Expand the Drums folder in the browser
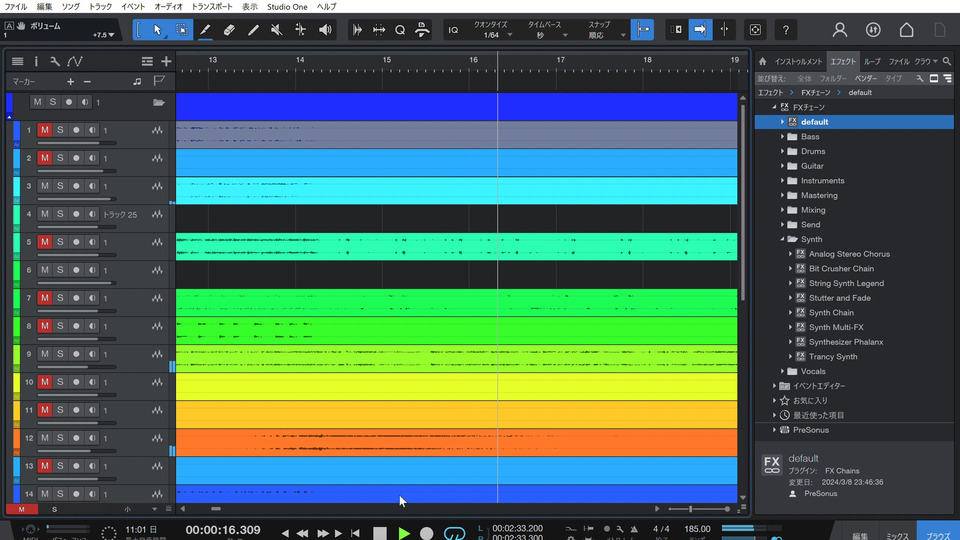 tap(783, 151)
